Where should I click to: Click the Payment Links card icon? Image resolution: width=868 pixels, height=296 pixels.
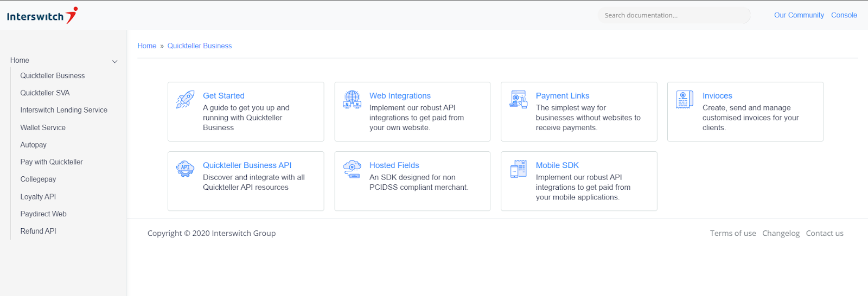(519, 100)
